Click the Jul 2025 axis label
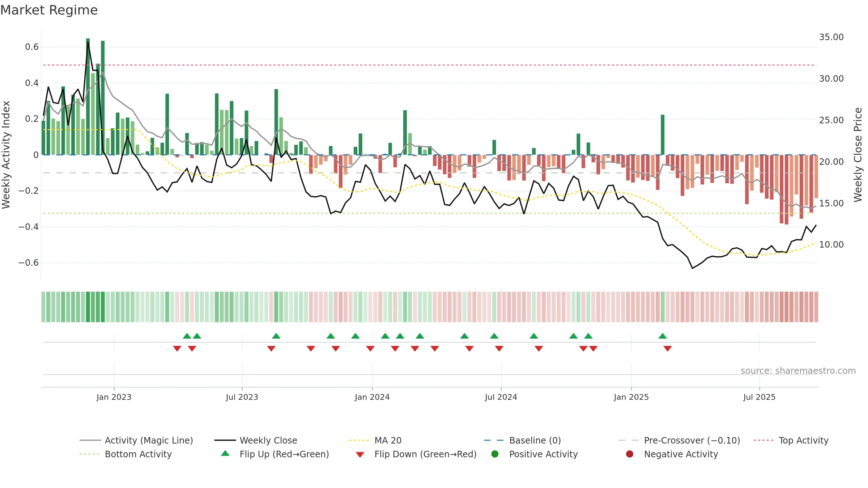868x488 pixels. pos(759,397)
